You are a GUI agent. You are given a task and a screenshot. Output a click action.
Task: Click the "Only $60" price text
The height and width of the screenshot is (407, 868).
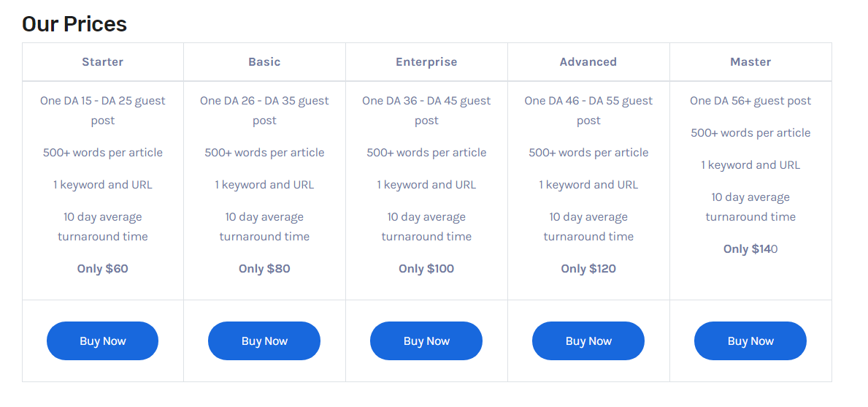102,269
